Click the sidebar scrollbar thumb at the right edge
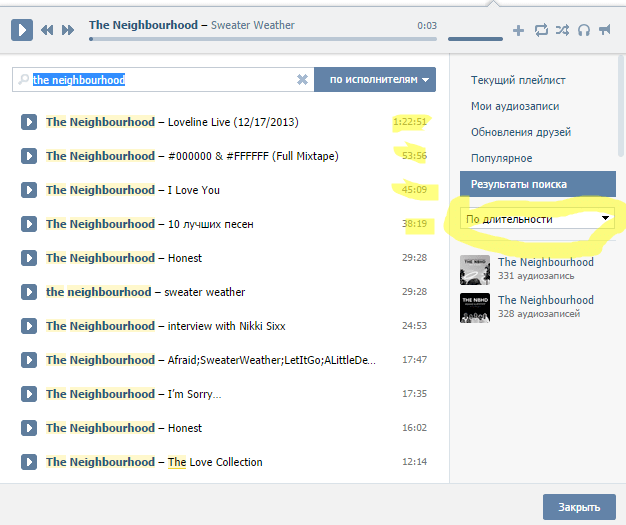 click(x=621, y=106)
